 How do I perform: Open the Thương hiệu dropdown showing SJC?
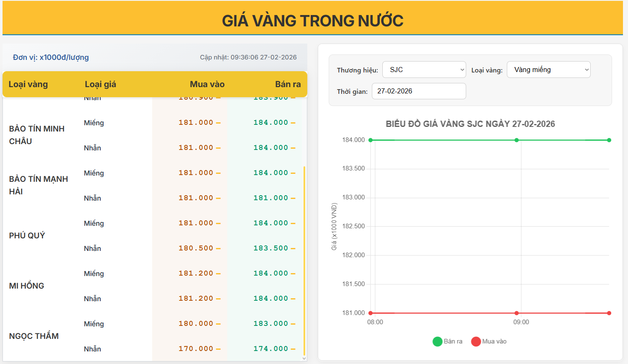click(424, 70)
